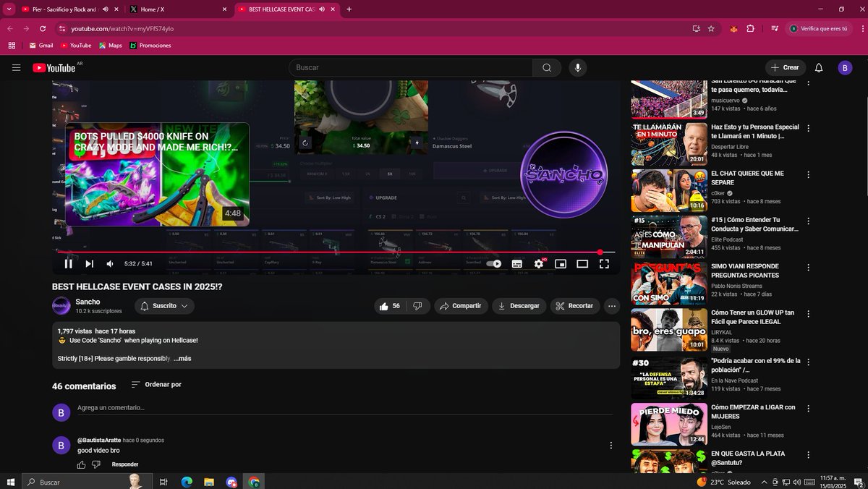
Task: Switch to miniplayer mode
Action: pos(560,264)
